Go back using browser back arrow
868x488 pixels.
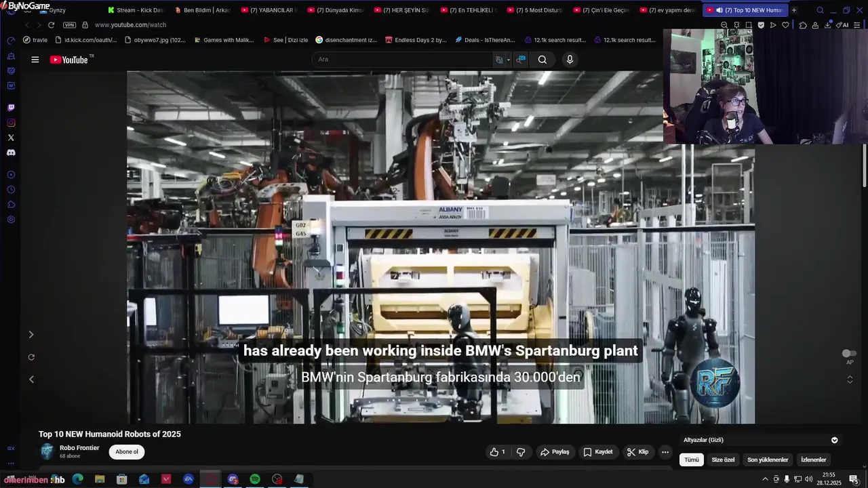27,25
